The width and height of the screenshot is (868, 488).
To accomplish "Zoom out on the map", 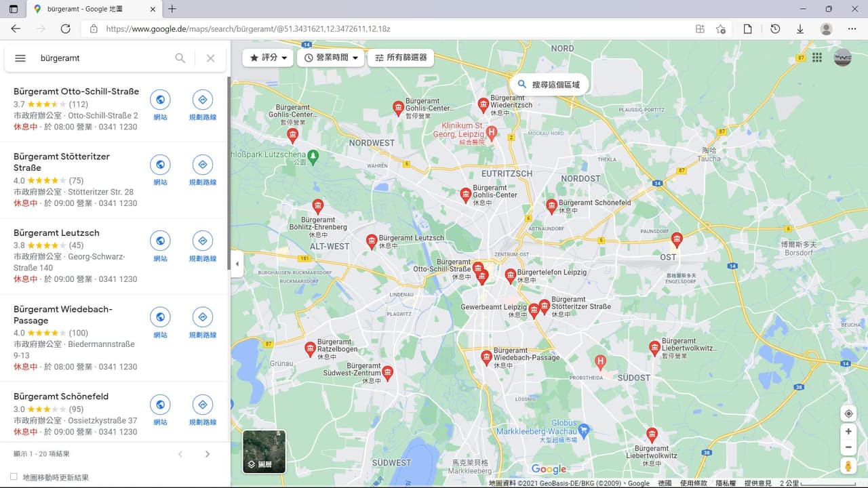I will point(848,447).
